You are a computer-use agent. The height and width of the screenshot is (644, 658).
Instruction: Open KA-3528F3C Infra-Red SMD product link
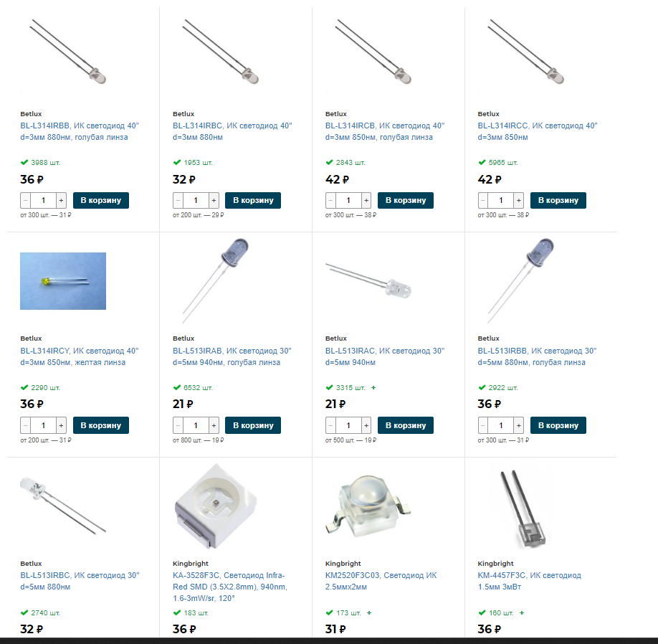[230, 587]
